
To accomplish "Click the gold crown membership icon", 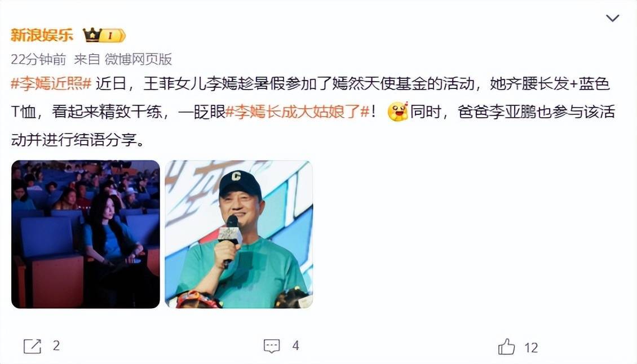I will point(92,35).
